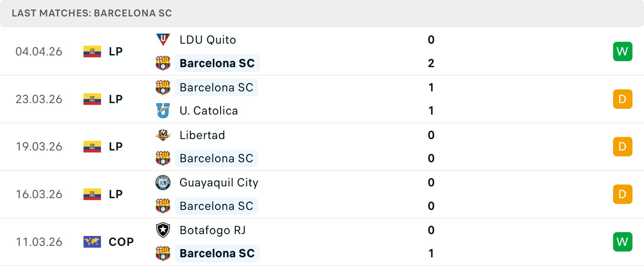Open the LDU Quito team page
The image size is (644, 266).
click(x=207, y=40)
